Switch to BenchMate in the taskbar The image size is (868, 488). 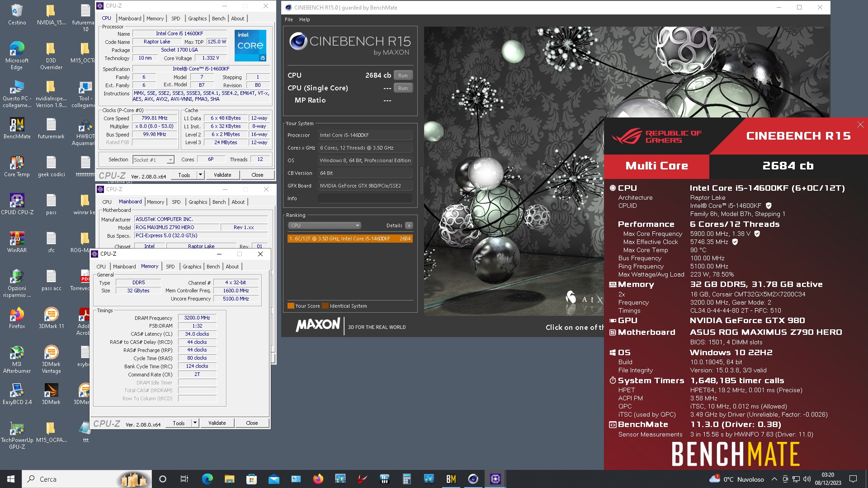click(451, 479)
